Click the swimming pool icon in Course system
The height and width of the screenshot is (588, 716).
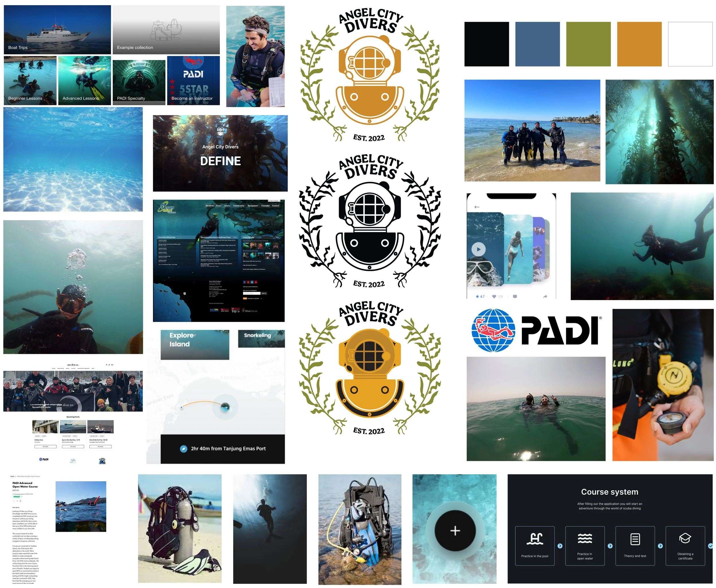coord(534,538)
